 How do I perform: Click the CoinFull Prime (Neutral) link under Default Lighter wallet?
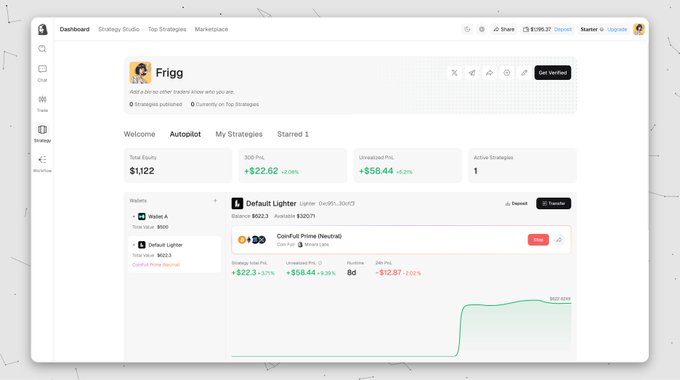pos(156,265)
